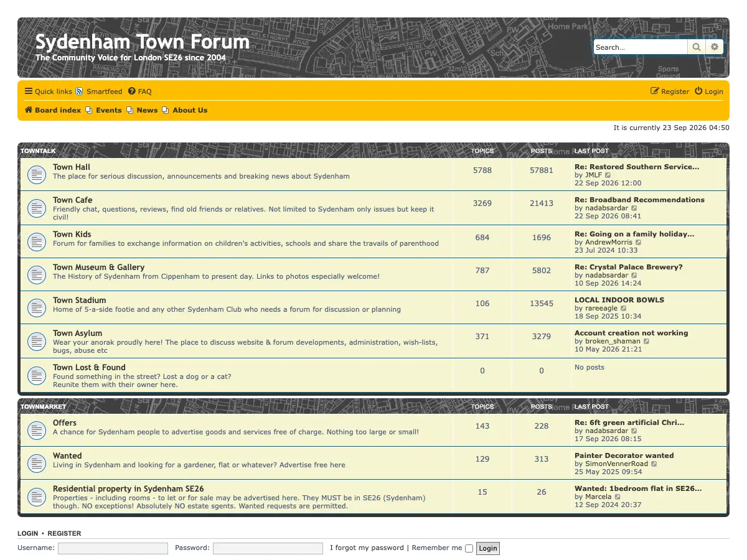747x560 pixels.
Task: Focus the Username input field
Action: click(x=113, y=548)
